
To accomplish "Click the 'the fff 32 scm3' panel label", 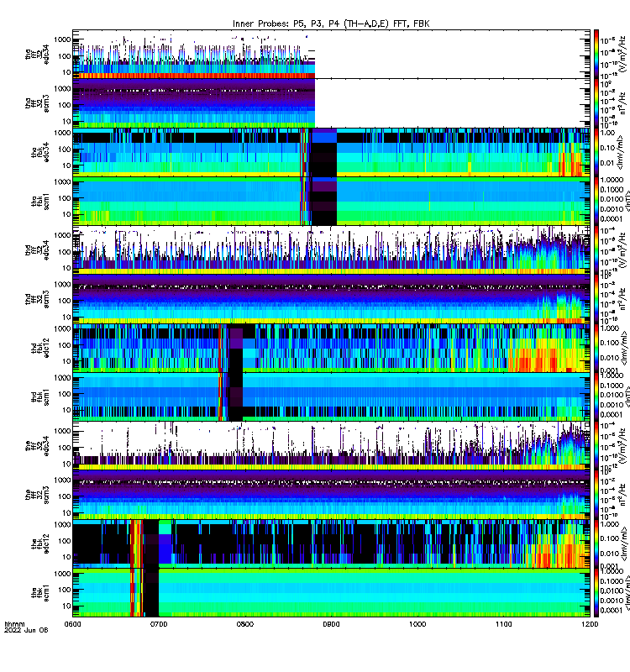I will pyautogui.click(x=37, y=495).
